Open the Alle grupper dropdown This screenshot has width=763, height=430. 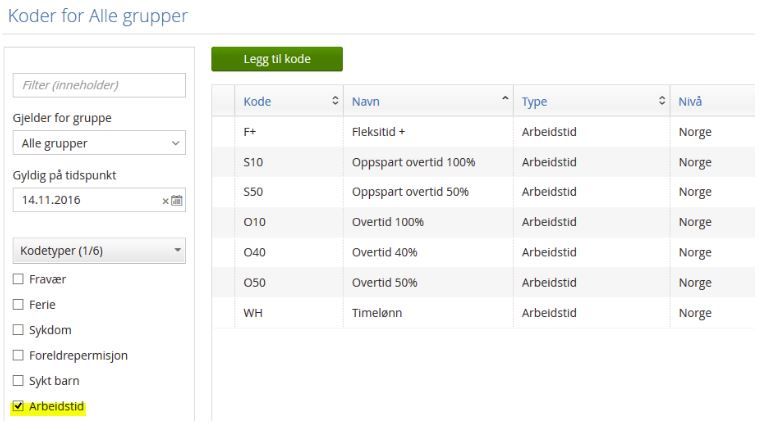point(99,143)
